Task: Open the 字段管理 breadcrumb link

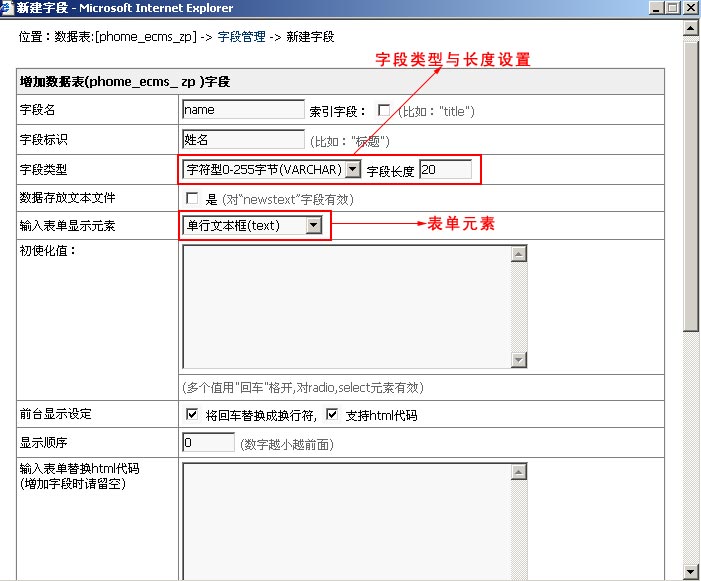Action: click(241, 37)
